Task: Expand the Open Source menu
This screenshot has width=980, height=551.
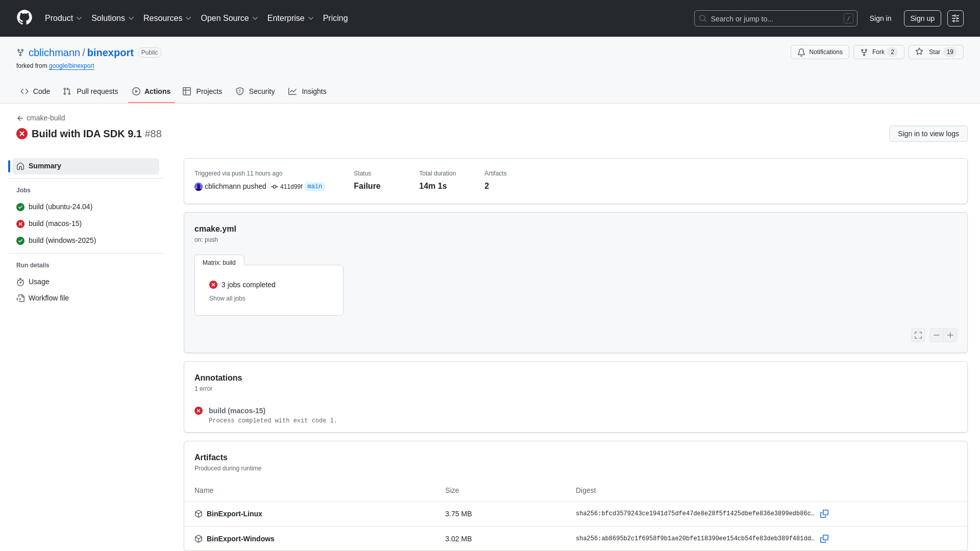Action: 230,18
